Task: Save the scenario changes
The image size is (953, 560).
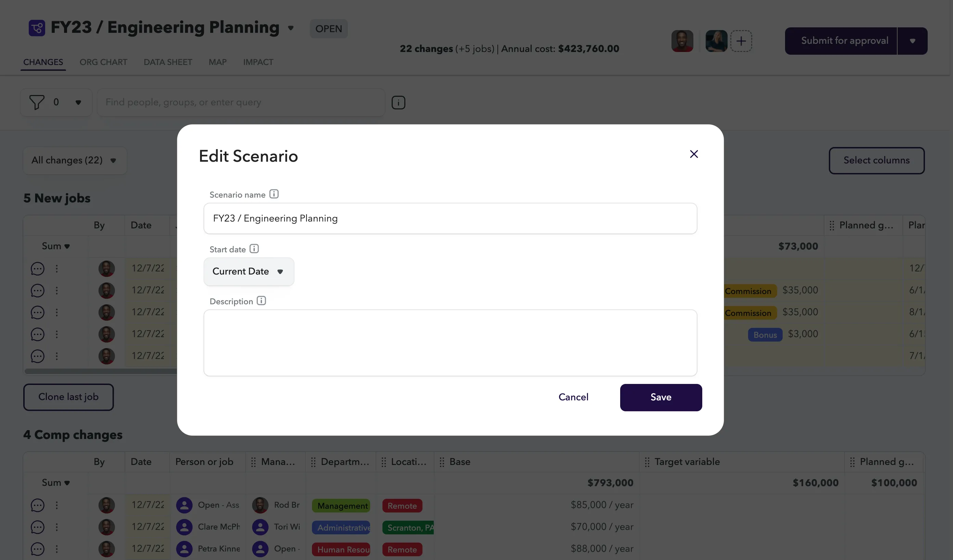Action: coord(661,398)
